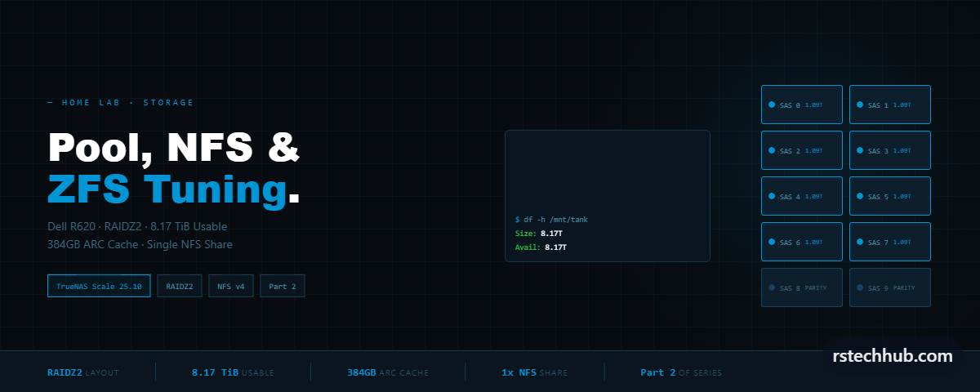Select the SAS 7 drive card
Screen dimensions: 980x392
[x=890, y=242]
